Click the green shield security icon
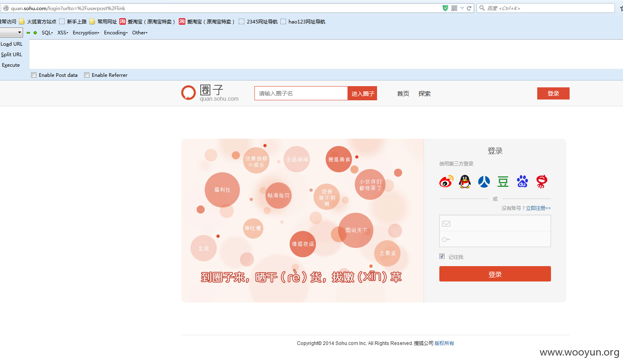This screenshot has height=364, width=623. [x=445, y=8]
